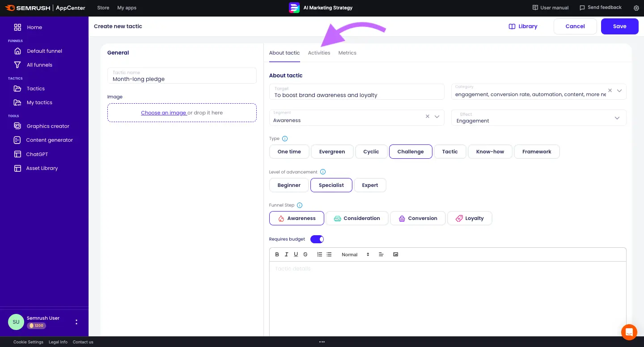Select the Evergreen type option
This screenshot has width=644, height=347.
332,152
